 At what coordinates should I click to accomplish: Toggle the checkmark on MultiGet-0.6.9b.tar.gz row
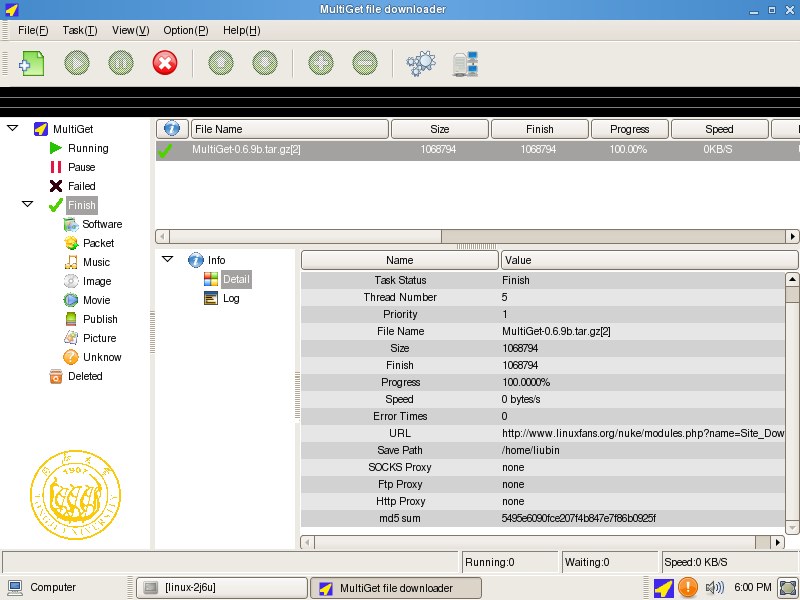point(166,149)
